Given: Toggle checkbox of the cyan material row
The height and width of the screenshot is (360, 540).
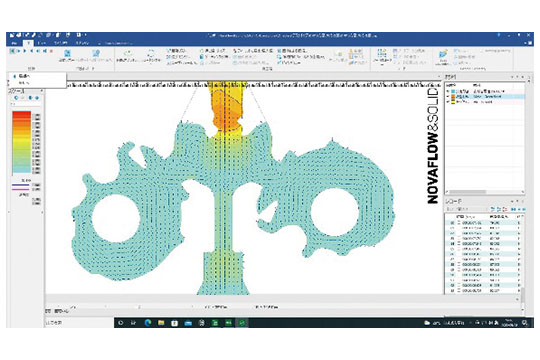Looking at the screenshot, I should pos(448,91).
